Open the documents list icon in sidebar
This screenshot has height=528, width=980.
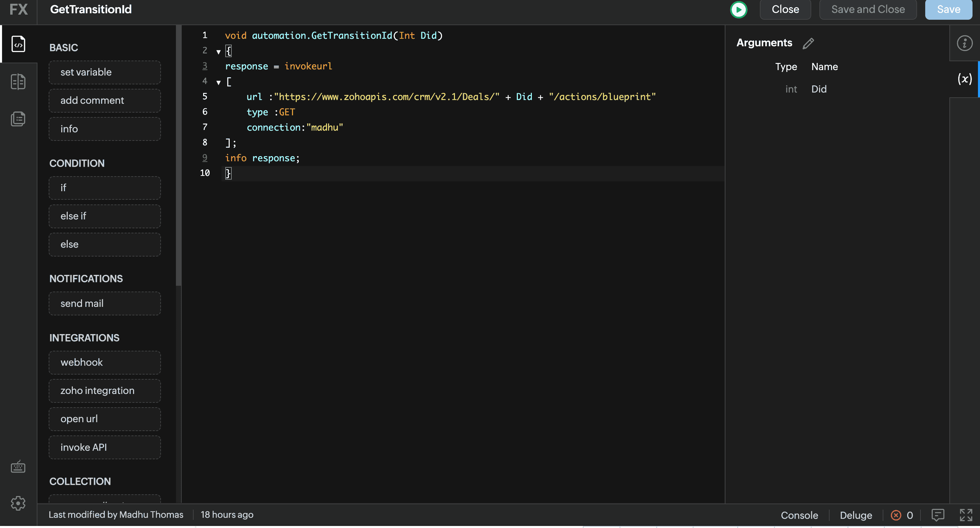[x=18, y=119]
